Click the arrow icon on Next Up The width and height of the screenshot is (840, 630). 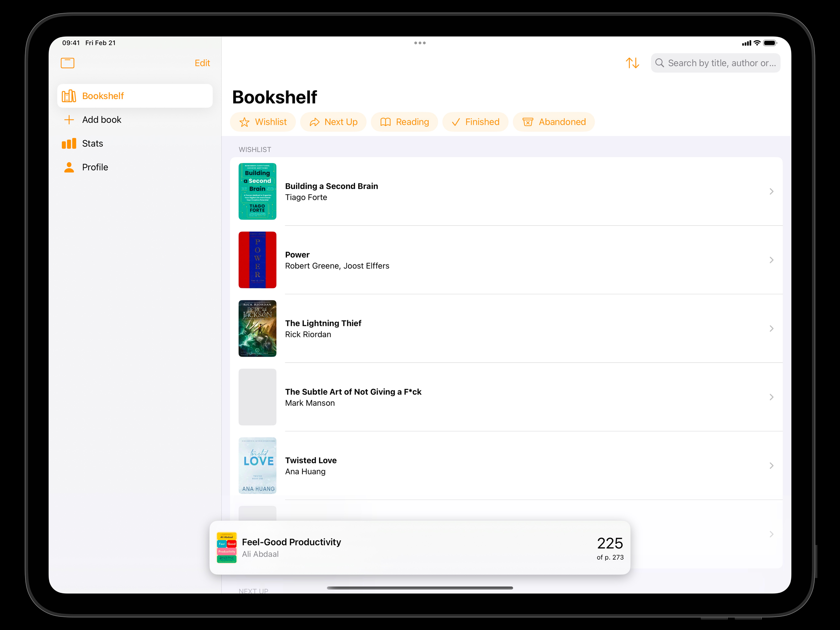[x=314, y=122]
